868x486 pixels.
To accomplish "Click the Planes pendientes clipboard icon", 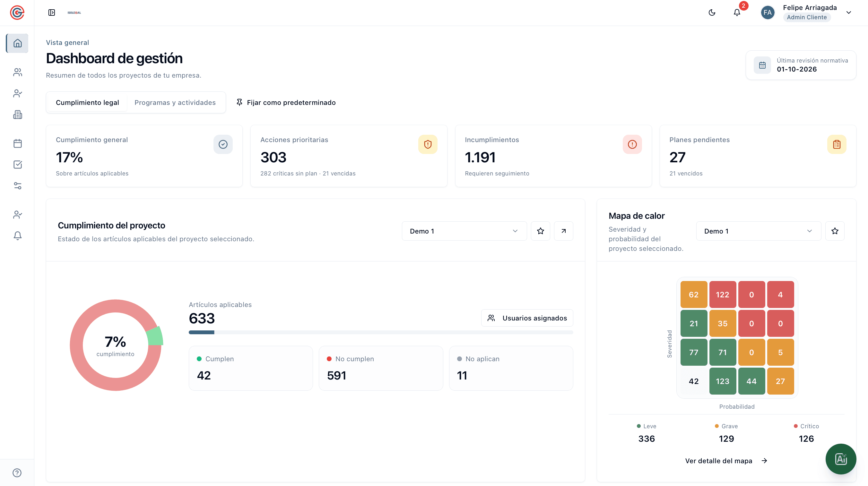I will 837,144.
